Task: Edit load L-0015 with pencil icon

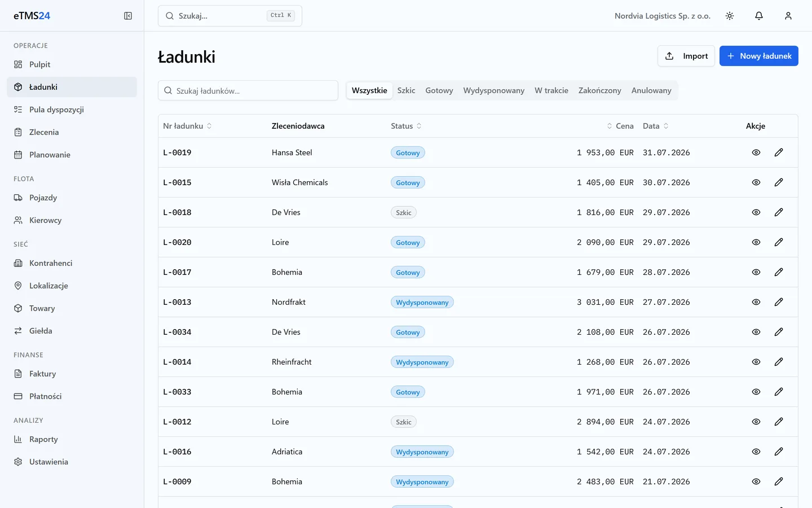Action: 779,182
